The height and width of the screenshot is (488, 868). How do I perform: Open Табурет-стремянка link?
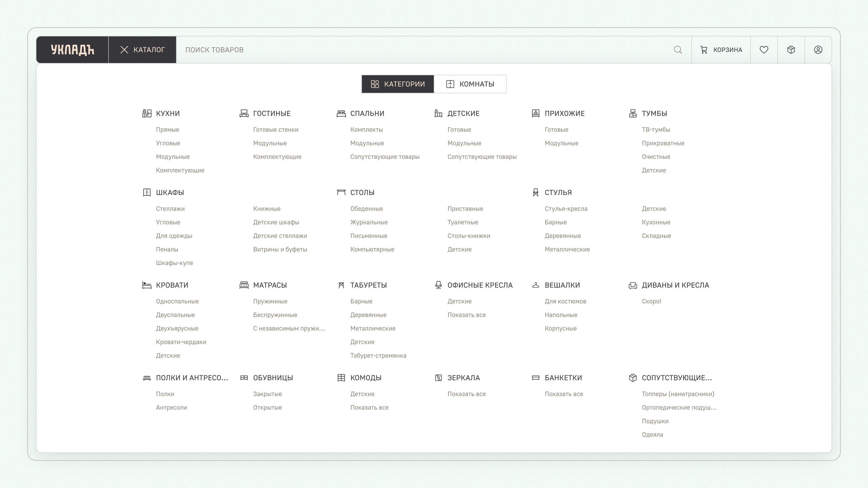(x=378, y=356)
